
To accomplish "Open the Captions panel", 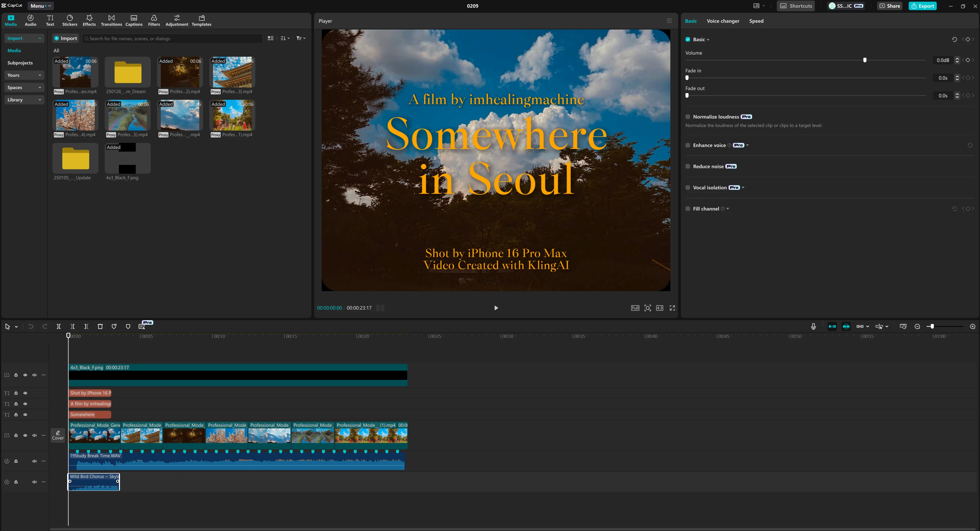I will pyautogui.click(x=134, y=21).
